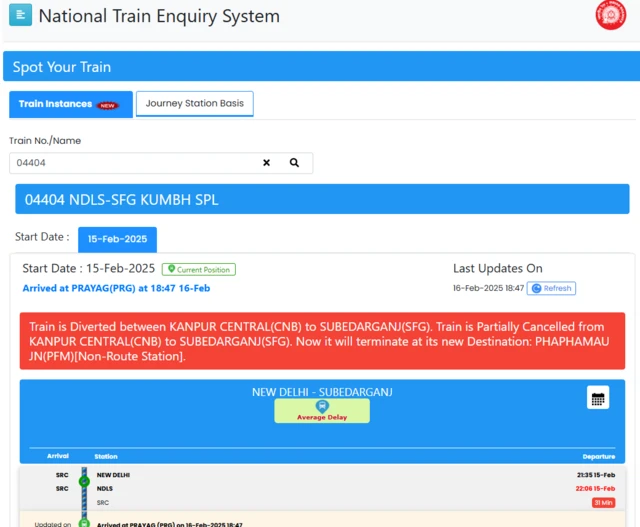Clear the train number field with X
This screenshot has height=527, width=640.
coord(267,163)
